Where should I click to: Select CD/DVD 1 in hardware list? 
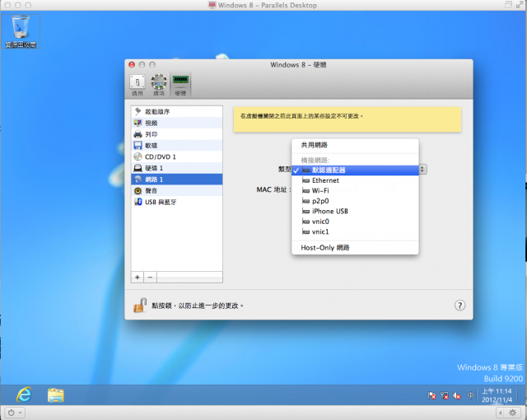click(x=177, y=157)
